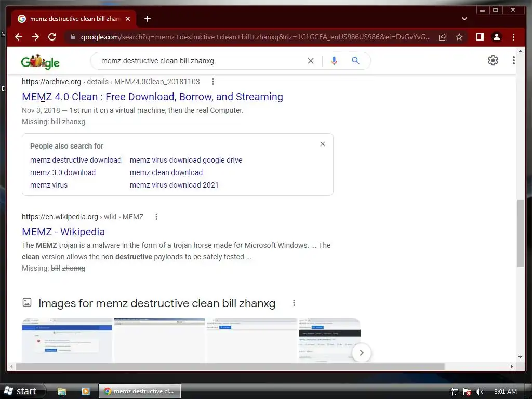Search the memz virus suggestion
Viewport: 532px width, 399px height.
point(49,185)
